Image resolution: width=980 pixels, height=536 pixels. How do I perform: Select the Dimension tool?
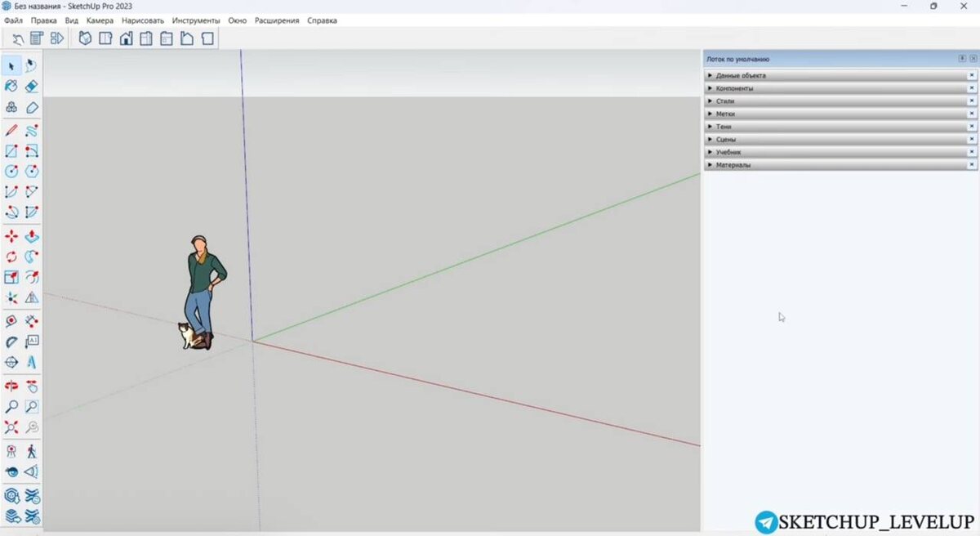(31, 321)
